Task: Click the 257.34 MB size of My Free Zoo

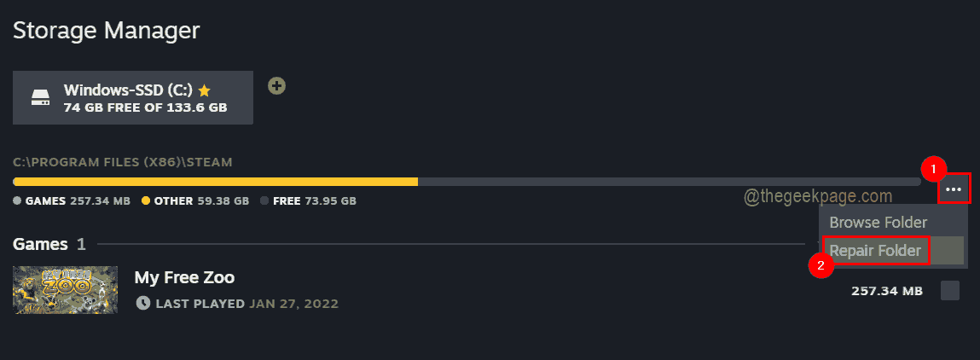Action: coord(887,291)
